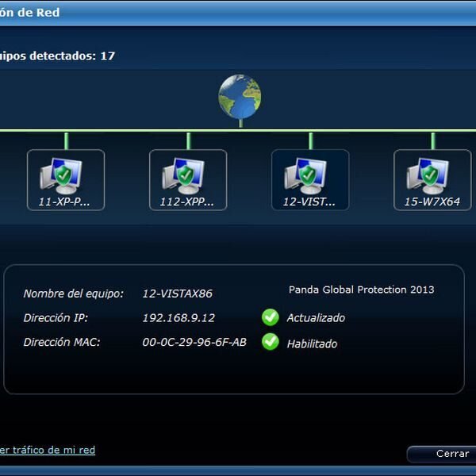Click the green check beside Actualizado
This screenshot has height=476, width=476.
[x=271, y=317]
